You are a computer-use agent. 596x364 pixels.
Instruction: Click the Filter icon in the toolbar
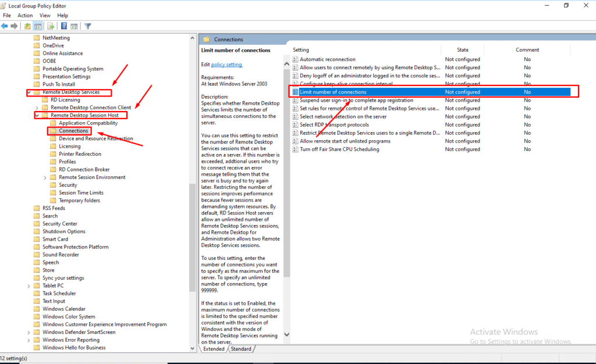coord(88,26)
